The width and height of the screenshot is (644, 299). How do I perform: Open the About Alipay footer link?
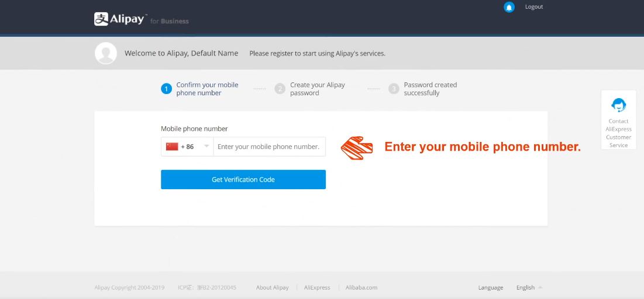coord(273,287)
